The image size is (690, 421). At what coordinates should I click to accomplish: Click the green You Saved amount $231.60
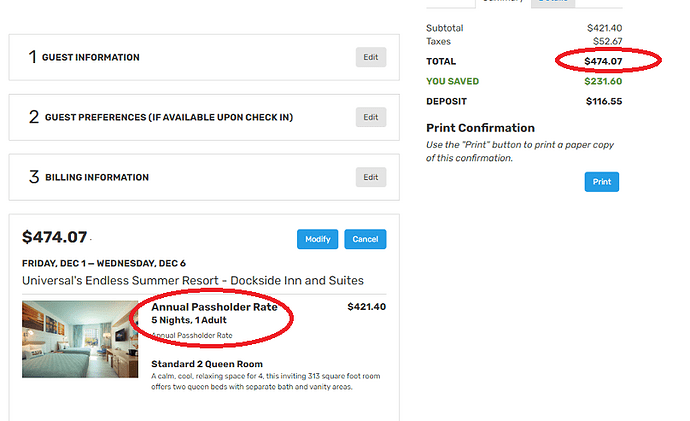coord(602,82)
